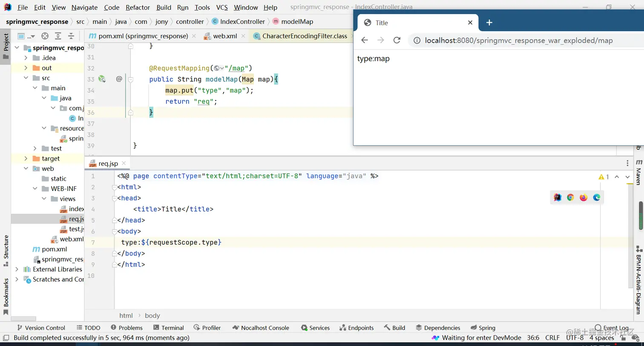
Task: Click the CRLF line separator in status bar
Action: point(552,338)
